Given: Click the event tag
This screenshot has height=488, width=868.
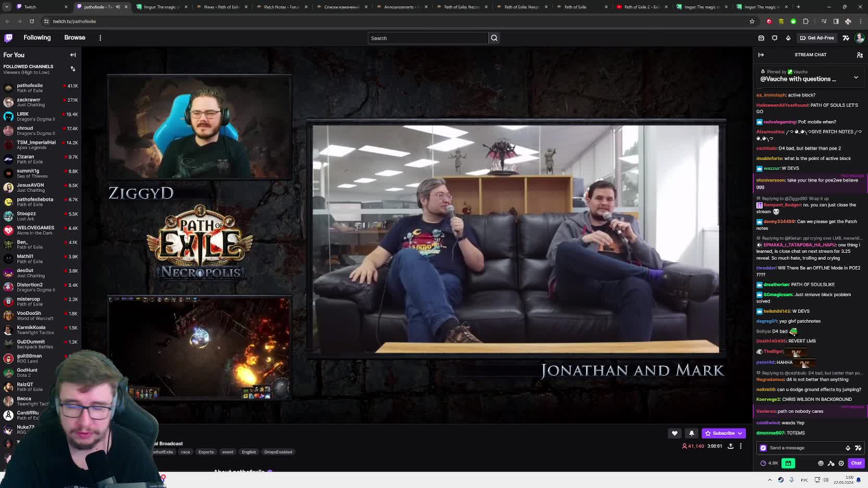Looking at the screenshot, I should [x=227, y=452].
